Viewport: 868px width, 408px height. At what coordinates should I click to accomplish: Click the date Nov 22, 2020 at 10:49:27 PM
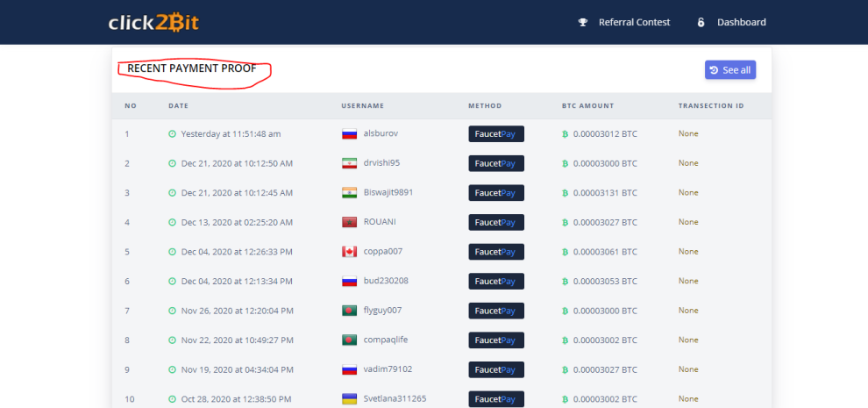point(237,340)
